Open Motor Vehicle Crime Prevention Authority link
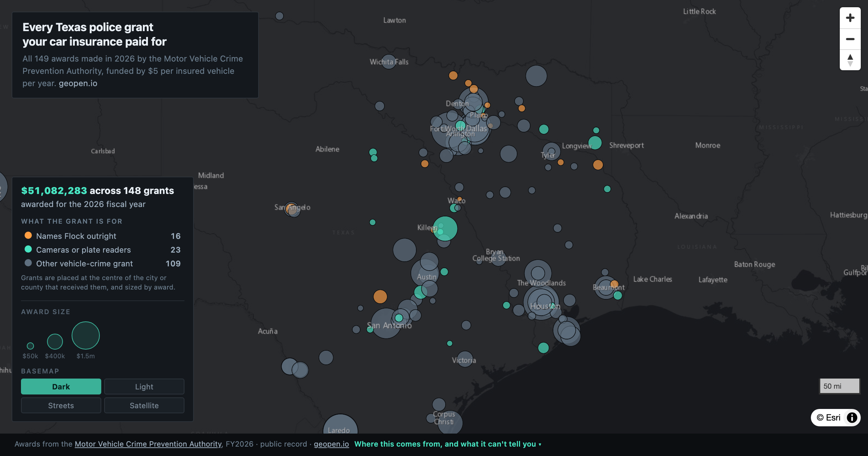The height and width of the screenshot is (456, 868). 148,444
